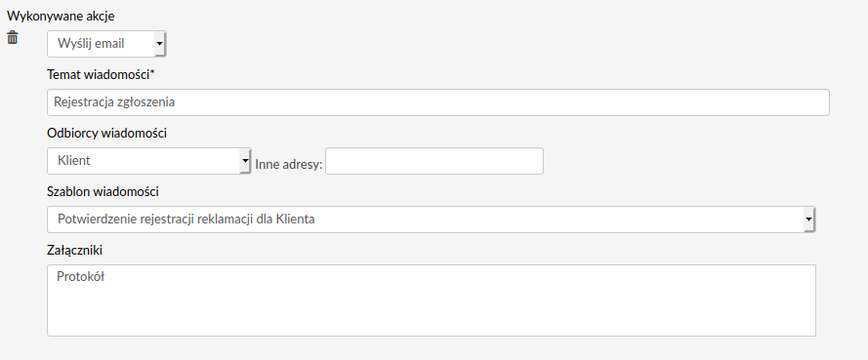
Task: Click the "Załączniki" label
Action: point(75,251)
